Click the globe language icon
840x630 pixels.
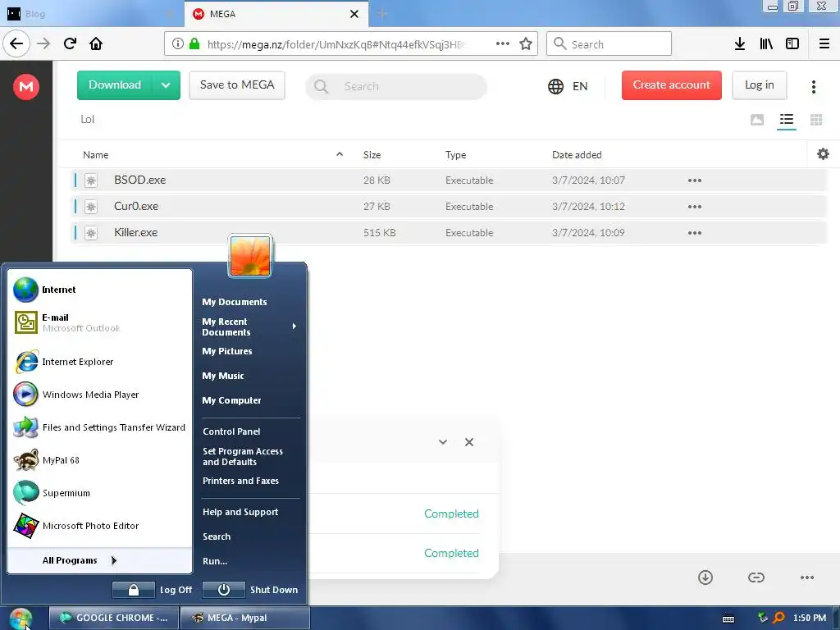[555, 86]
